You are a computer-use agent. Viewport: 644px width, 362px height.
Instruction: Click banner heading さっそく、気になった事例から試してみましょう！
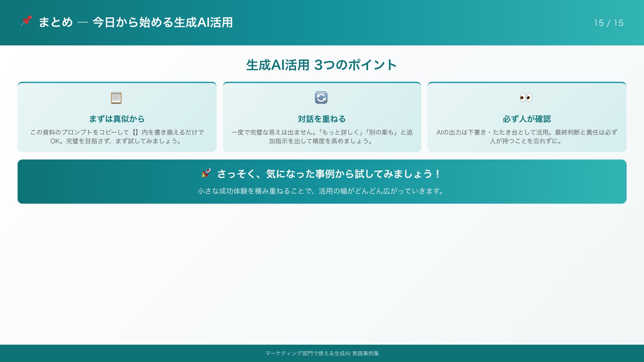[x=329, y=174]
